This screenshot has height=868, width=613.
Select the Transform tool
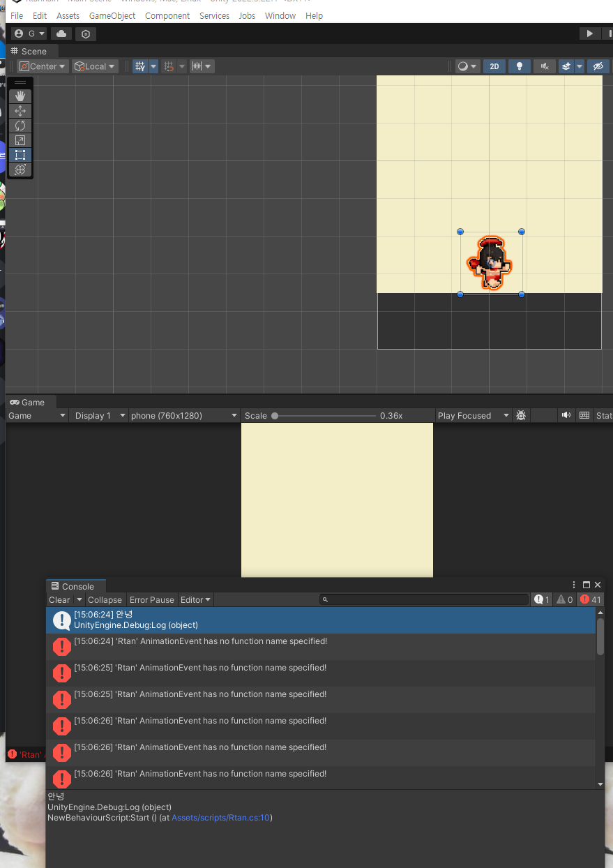coord(20,170)
